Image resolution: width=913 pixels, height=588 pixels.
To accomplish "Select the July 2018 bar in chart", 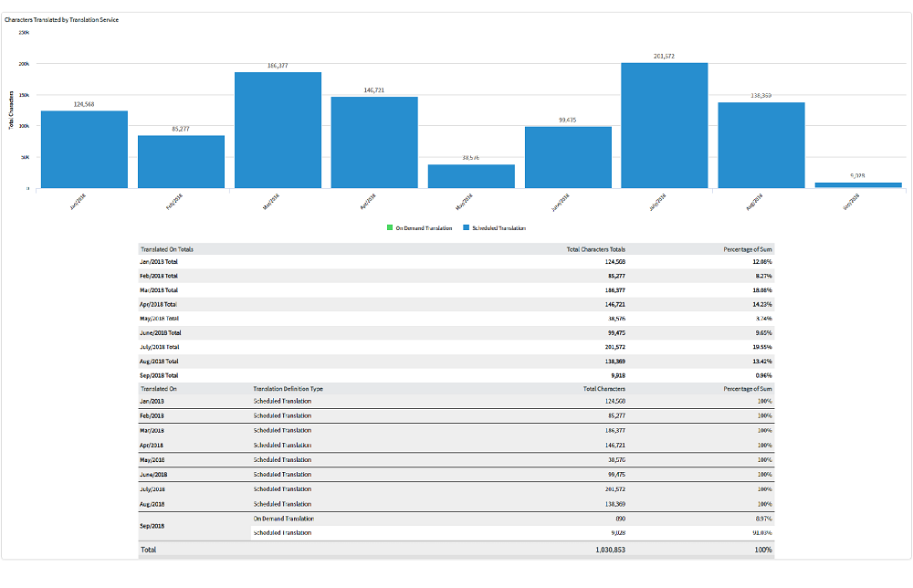I will [x=664, y=125].
